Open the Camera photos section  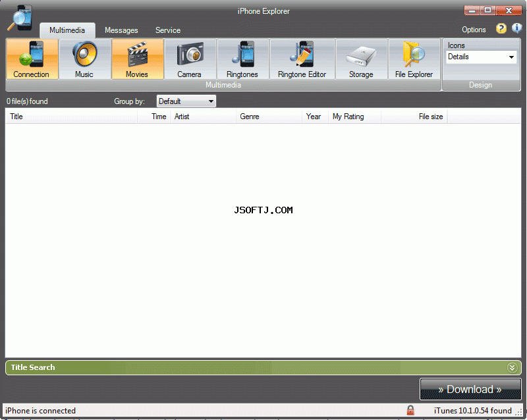click(190, 59)
